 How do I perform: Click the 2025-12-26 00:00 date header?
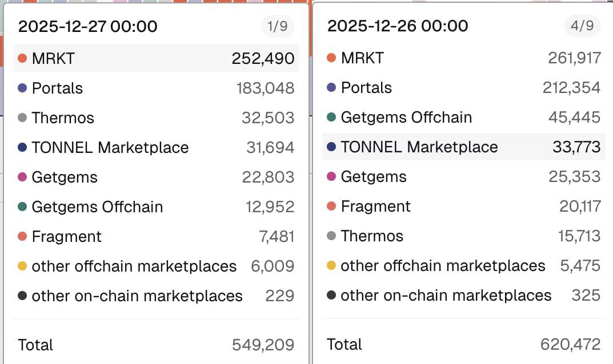(x=397, y=26)
